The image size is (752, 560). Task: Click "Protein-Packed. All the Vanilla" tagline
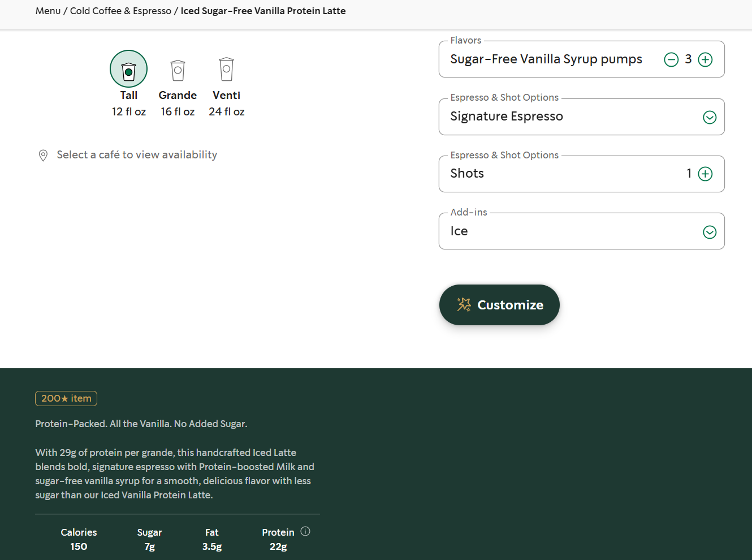pyautogui.click(x=141, y=424)
